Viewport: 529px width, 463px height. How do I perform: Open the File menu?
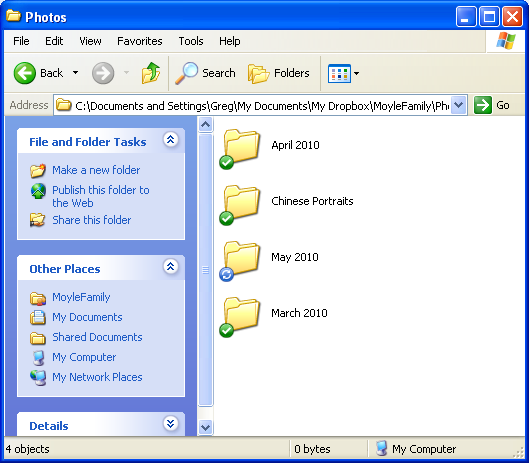click(21, 41)
